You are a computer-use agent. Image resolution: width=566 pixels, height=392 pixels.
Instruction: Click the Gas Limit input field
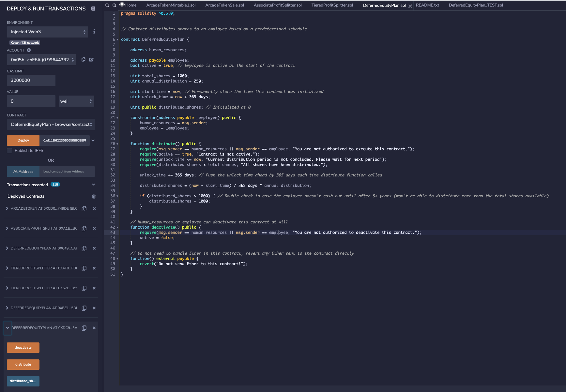tap(31, 80)
